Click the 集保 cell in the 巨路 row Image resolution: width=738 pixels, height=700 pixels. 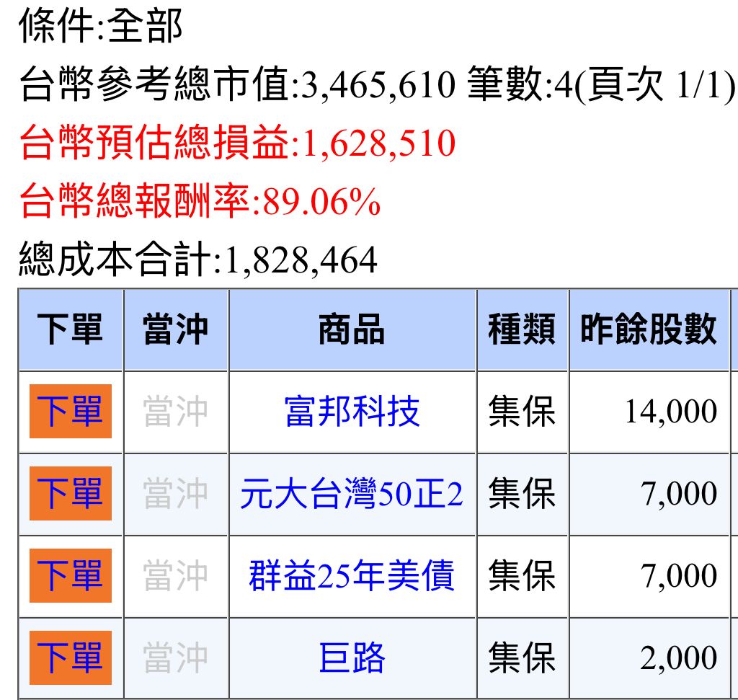click(522, 658)
